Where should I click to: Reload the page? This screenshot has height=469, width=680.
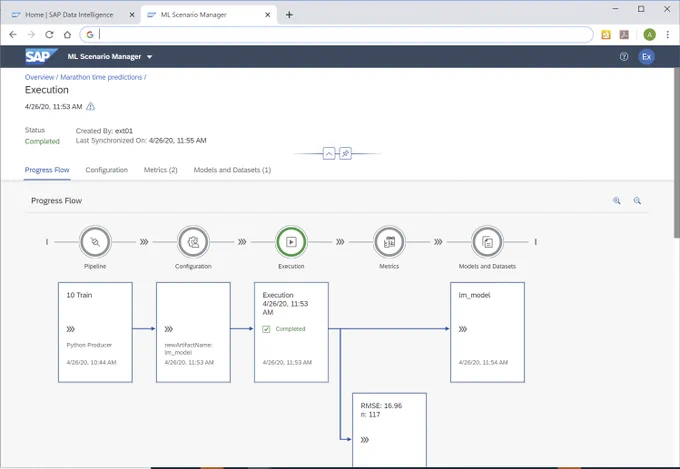pos(49,35)
